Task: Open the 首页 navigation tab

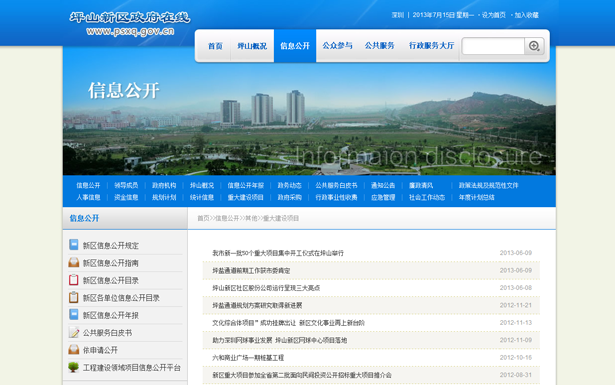Action: pyautogui.click(x=215, y=46)
